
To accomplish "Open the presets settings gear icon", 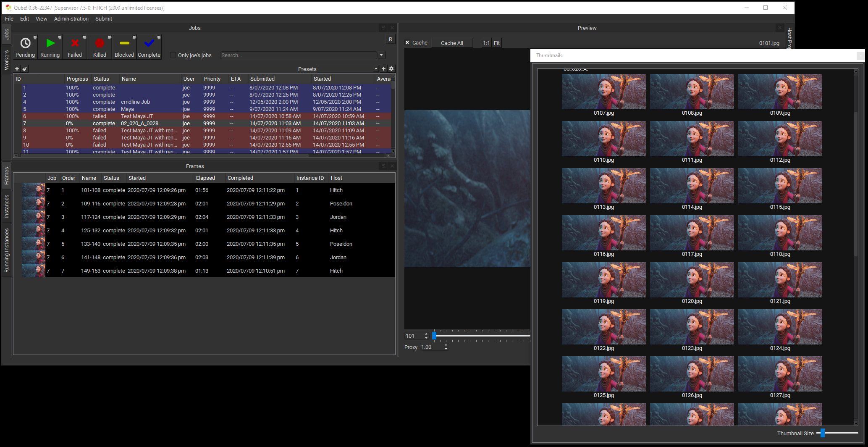I will pos(391,68).
